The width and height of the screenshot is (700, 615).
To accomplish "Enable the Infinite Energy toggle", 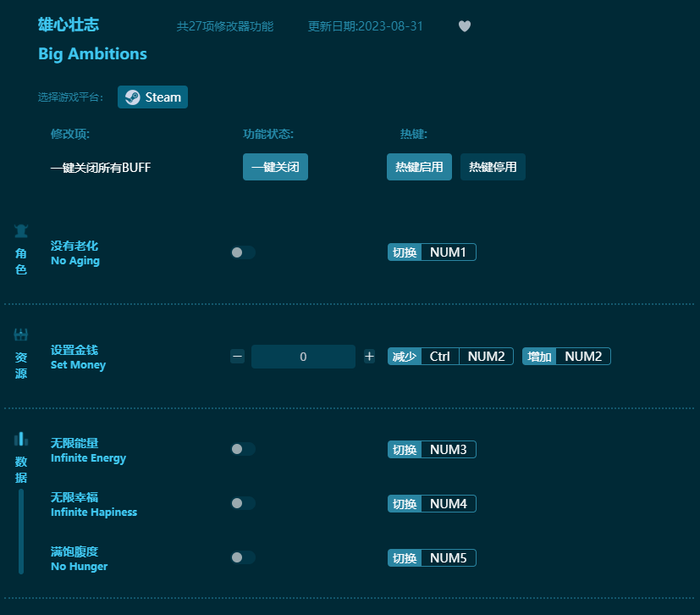I will tap(244, 449).
